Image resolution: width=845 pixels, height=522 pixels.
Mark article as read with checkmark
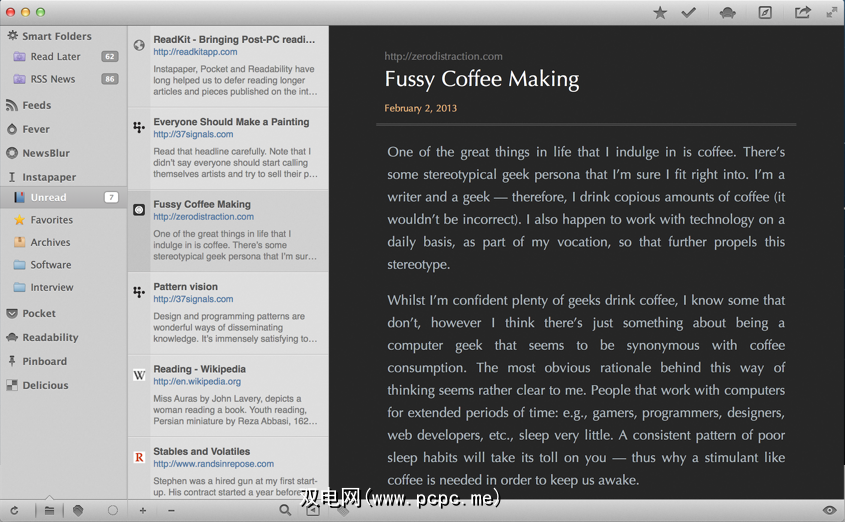688,13
